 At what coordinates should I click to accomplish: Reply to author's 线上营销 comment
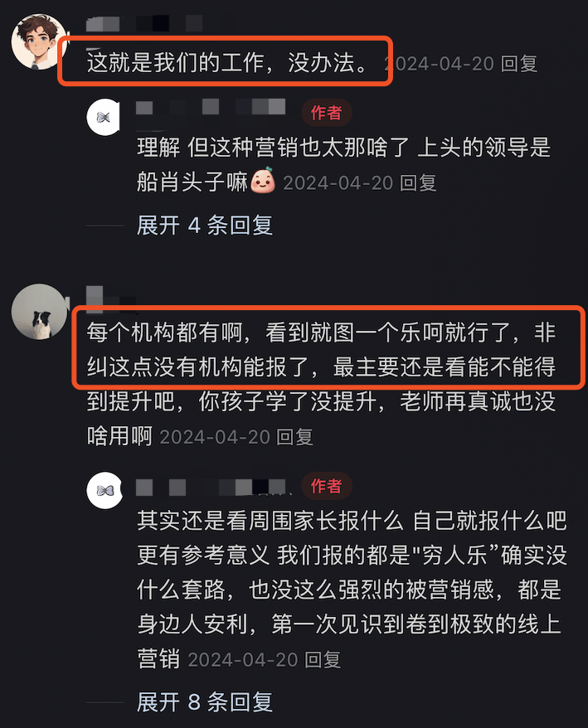[x=323, y=660]
